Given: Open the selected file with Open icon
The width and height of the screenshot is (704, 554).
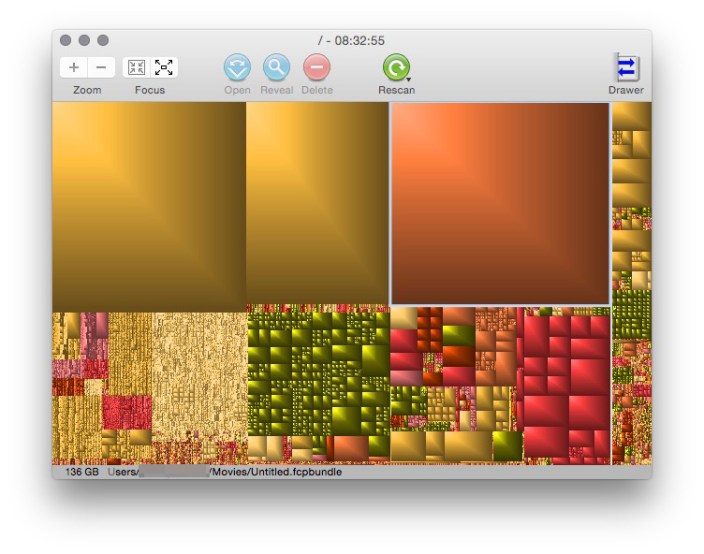Looking at the screenshot, I should pyautogui.click(x=237, y=68).
